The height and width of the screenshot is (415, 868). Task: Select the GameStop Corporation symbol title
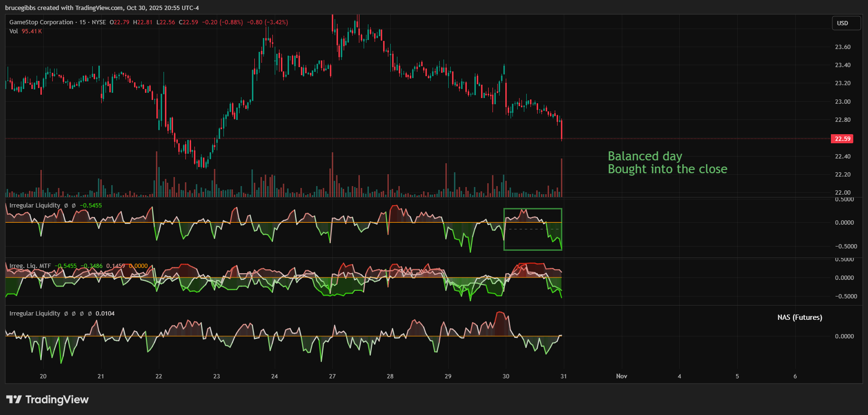pyautogui.click(x=41, y=22)
